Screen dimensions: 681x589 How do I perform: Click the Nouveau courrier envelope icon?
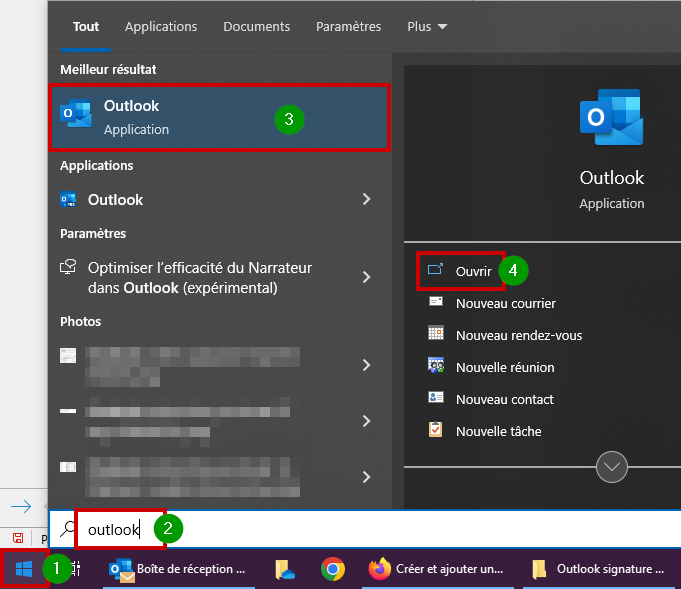(436, 301)
